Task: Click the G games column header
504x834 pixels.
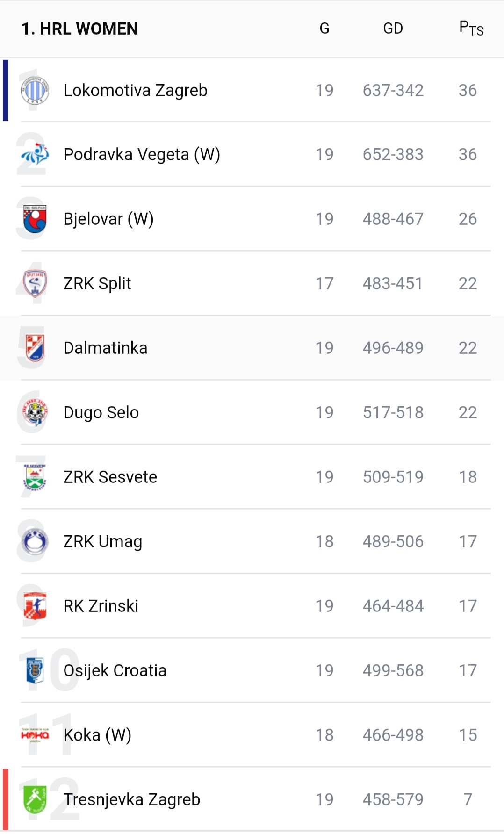Action: click(324, 29)
